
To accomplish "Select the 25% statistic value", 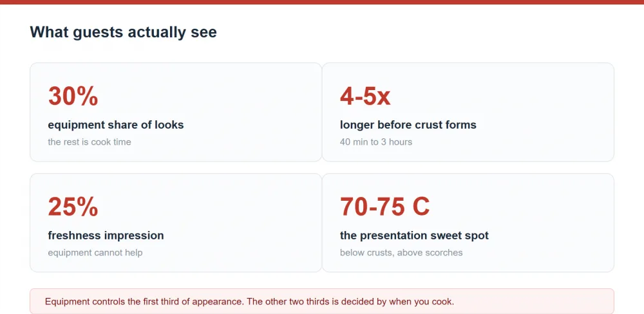I will 73,207.
